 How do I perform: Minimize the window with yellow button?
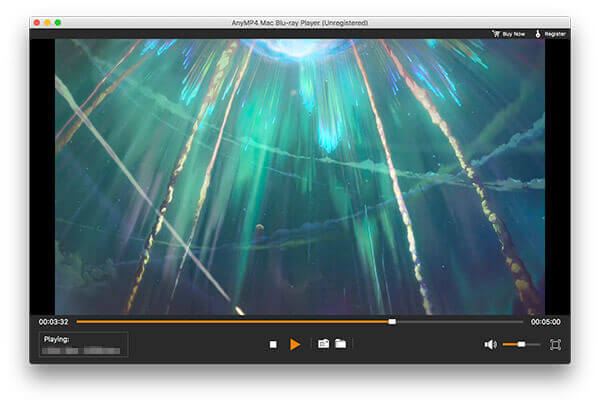pos(47,23)
